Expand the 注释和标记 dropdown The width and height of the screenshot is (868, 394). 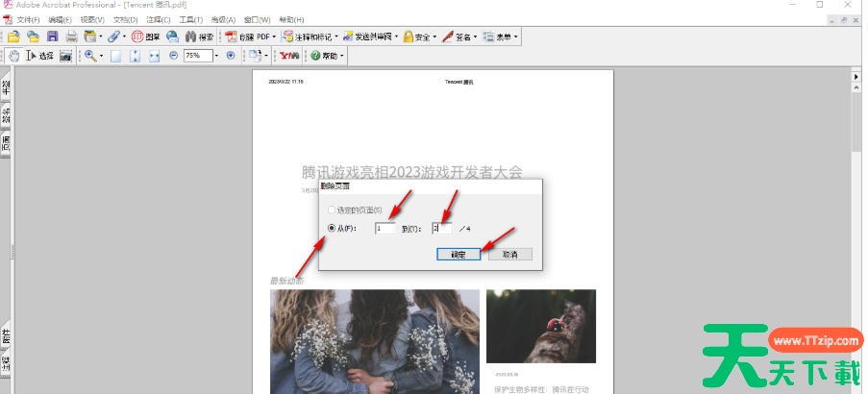[x=335, y=37]
